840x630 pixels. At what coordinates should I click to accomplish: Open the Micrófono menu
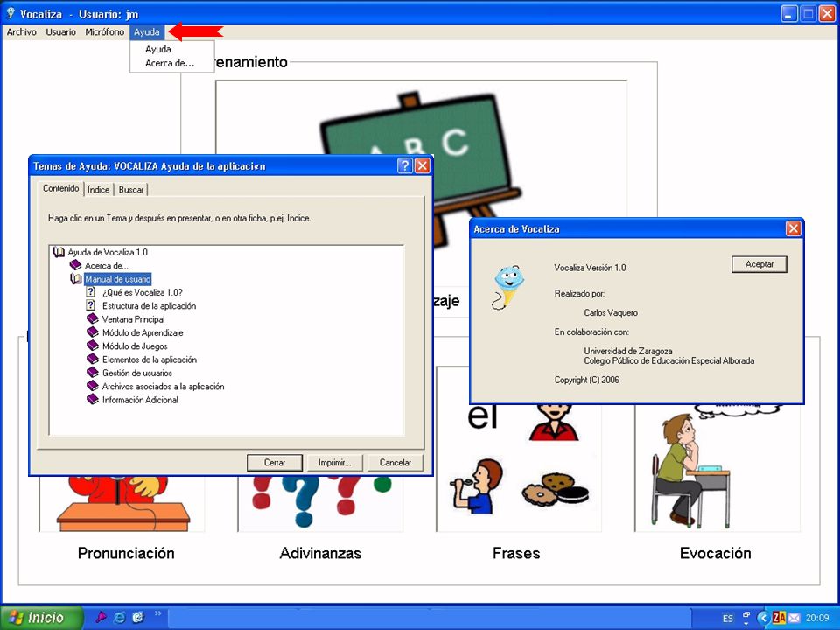tap(104, 32)
